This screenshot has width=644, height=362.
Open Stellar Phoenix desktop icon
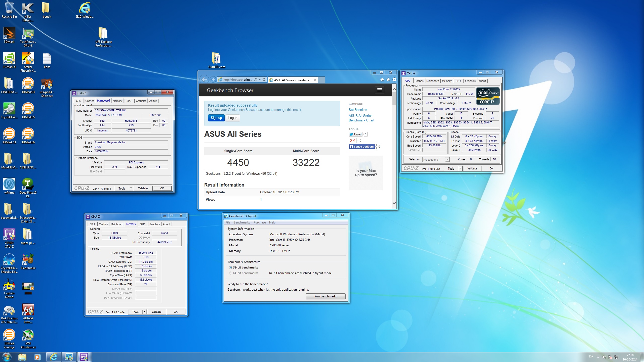[28, 62]
